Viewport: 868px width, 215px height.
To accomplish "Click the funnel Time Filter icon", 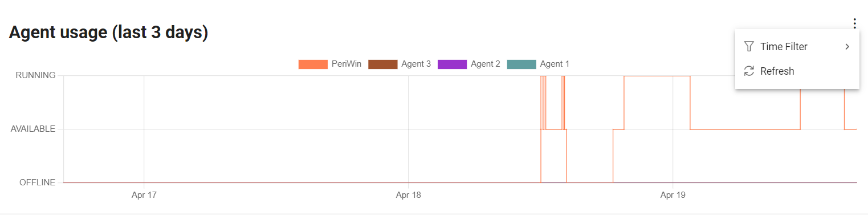I will coord(749,47).
